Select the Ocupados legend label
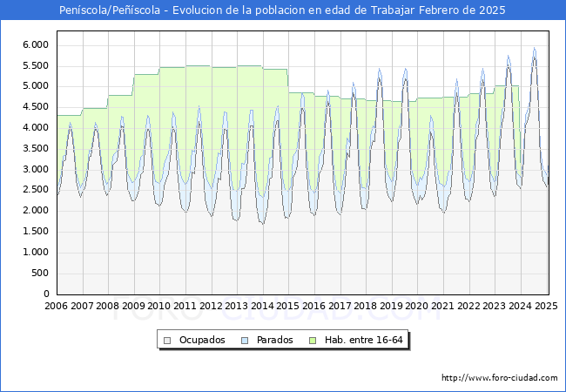 pos(202,340)
